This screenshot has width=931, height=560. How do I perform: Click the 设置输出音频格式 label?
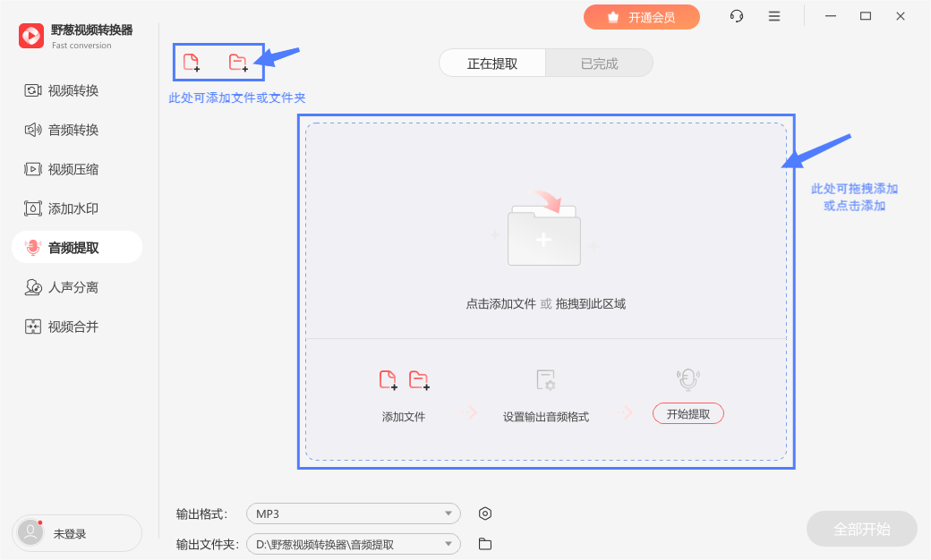tap(546, 417)
